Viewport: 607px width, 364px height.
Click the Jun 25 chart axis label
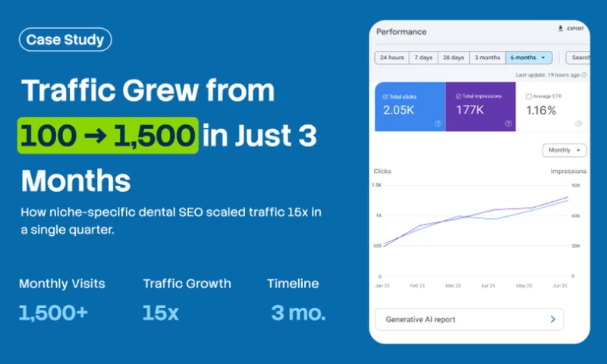[560, 286]
